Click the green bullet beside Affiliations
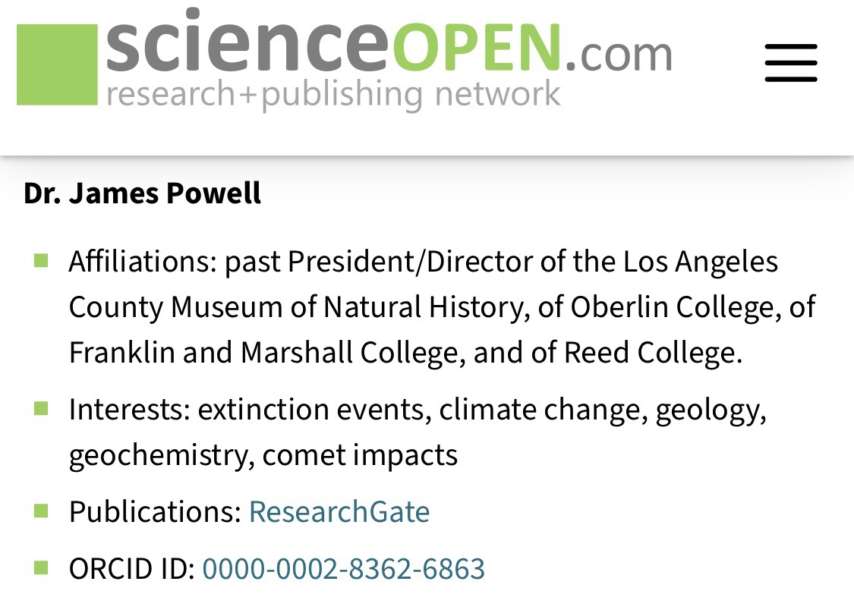Viewport: 854px width, 616px height. (x=41, y=262)
